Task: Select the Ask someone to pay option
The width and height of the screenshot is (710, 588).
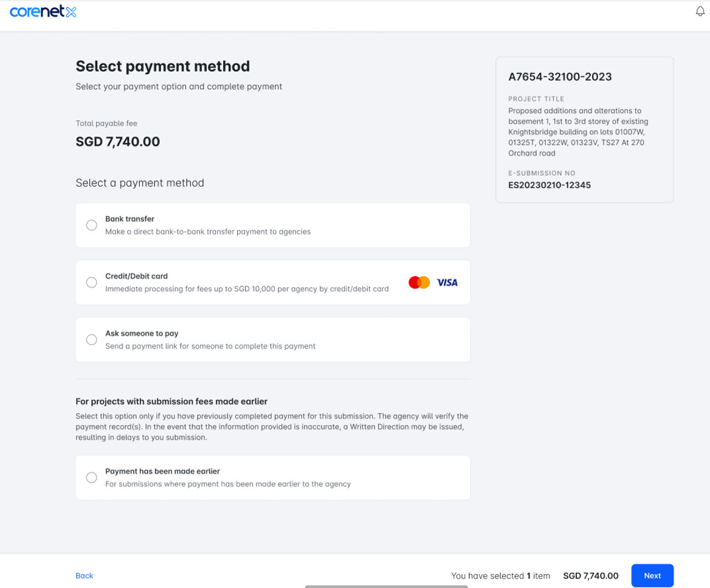Action: pos(91,339)
